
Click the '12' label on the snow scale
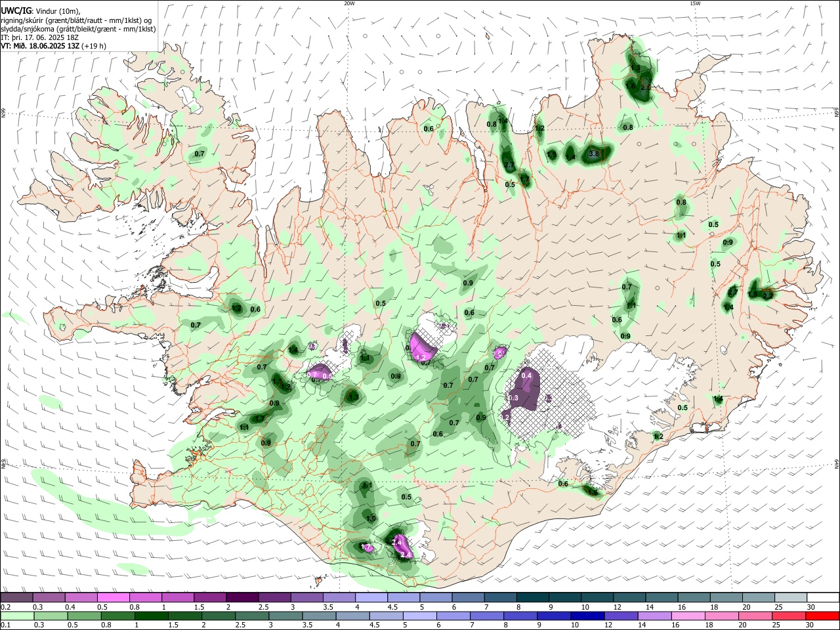click(x=616, y=606)
